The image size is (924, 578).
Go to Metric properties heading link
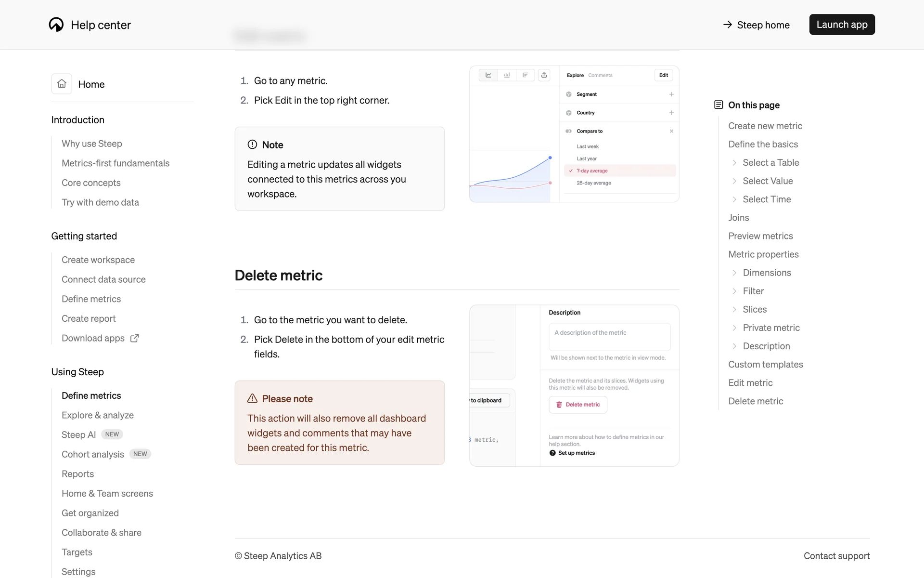(x=763, y=254)
